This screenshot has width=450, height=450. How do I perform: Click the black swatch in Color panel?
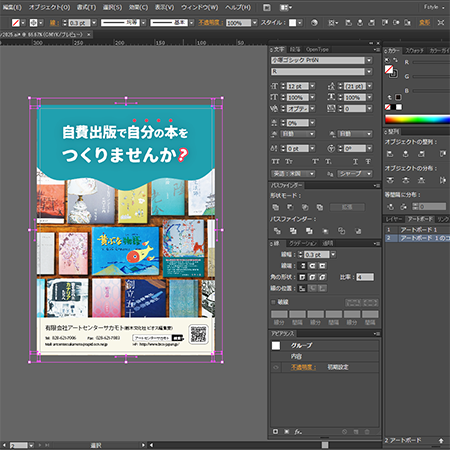[393, 107]
